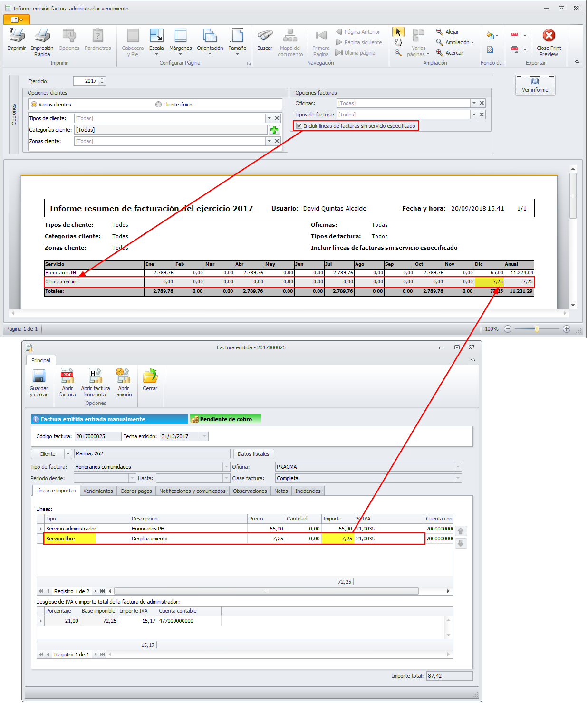Click the Impresión Rápida icon
Viewport: 588px width, 703px height.
coord(42,36)
